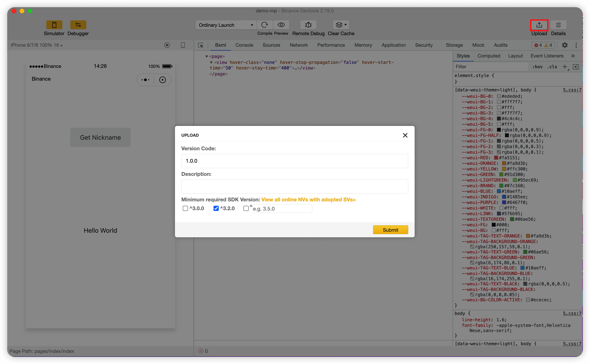Screen dimensions: 590x364
Task: Open the Details hamburger icon
Action: point(558,25)
